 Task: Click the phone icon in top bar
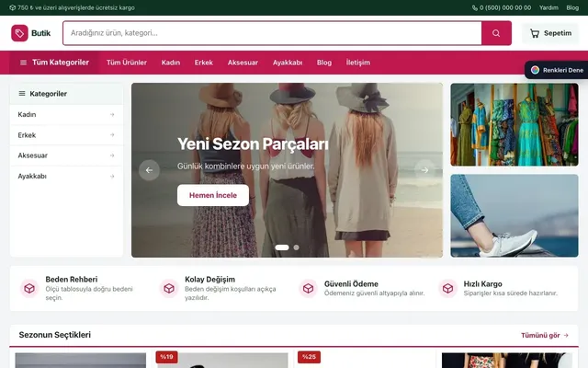pyautogui.click(x=475, y=7)
